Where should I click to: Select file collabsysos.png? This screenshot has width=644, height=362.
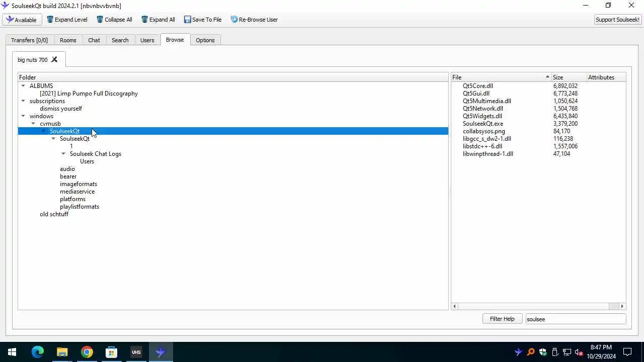[x=484, y=131]
